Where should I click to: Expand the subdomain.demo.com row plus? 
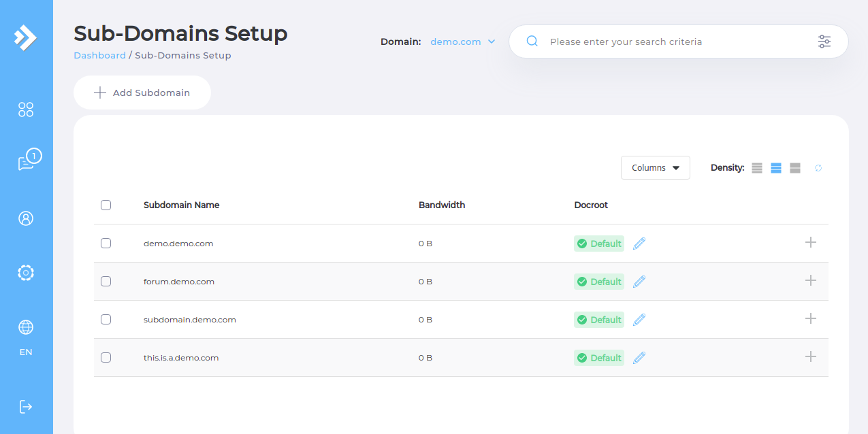point(810,318)
